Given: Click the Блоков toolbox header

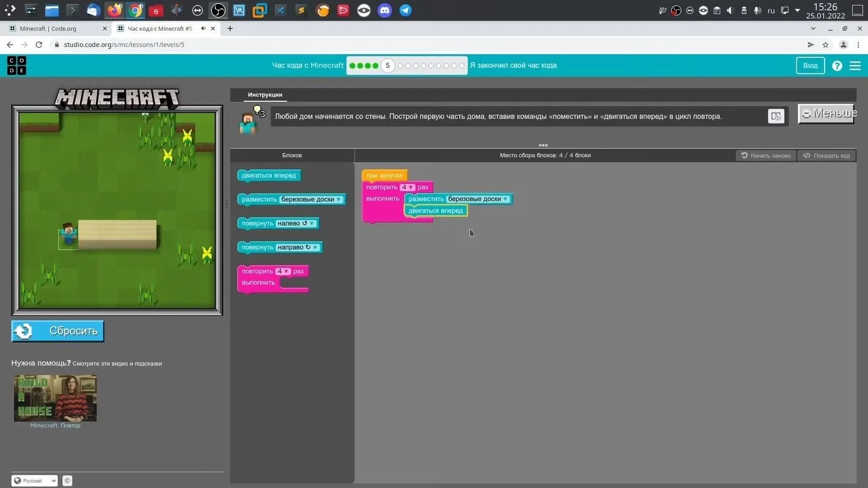Looking at the screenshot, I should pyautogui.click(x=292, y=155).
